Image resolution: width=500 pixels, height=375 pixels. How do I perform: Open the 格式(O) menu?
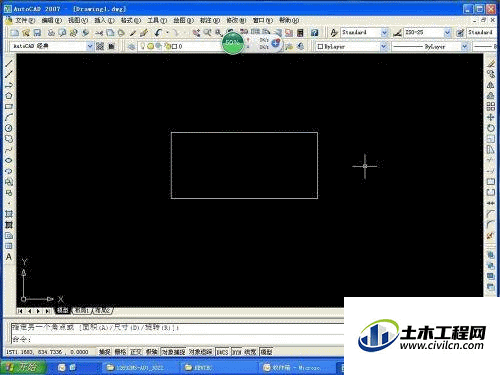(x=131, y=20)
